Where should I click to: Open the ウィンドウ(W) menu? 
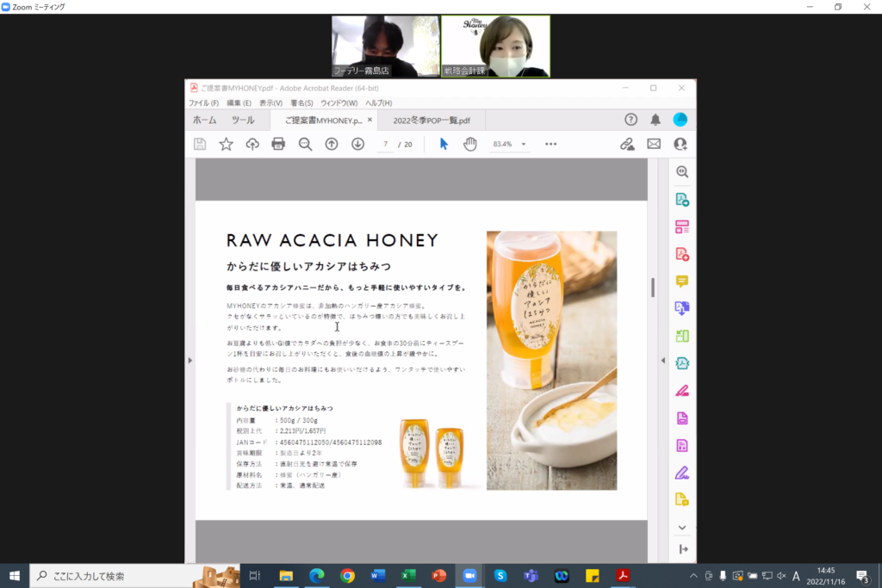(339, 102)
